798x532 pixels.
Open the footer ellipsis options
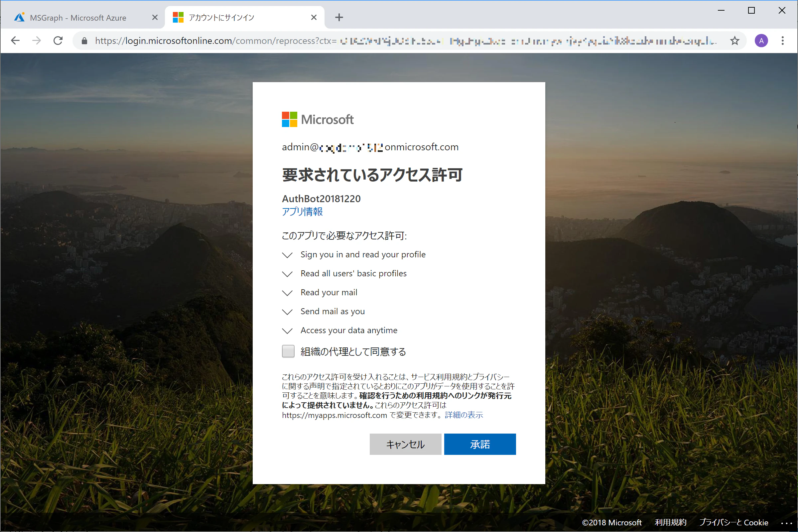pyautogui.click(x=787, y=523)
